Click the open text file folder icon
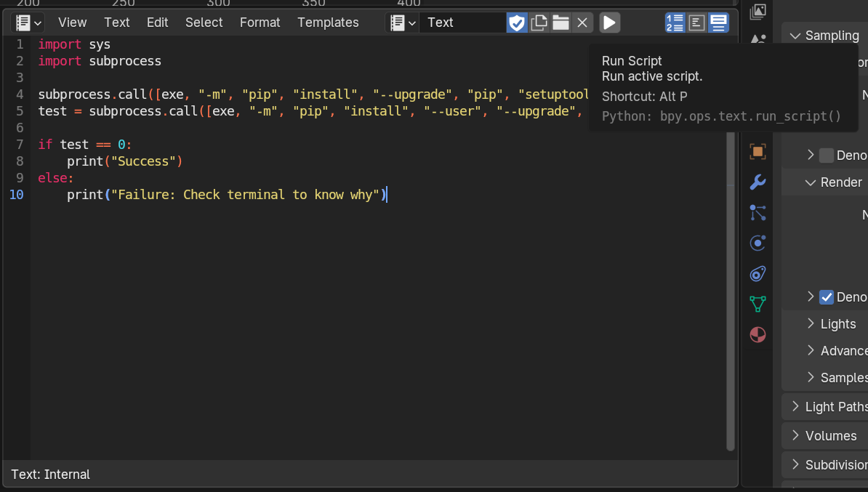The image size is (868, 492). (560, 23)
